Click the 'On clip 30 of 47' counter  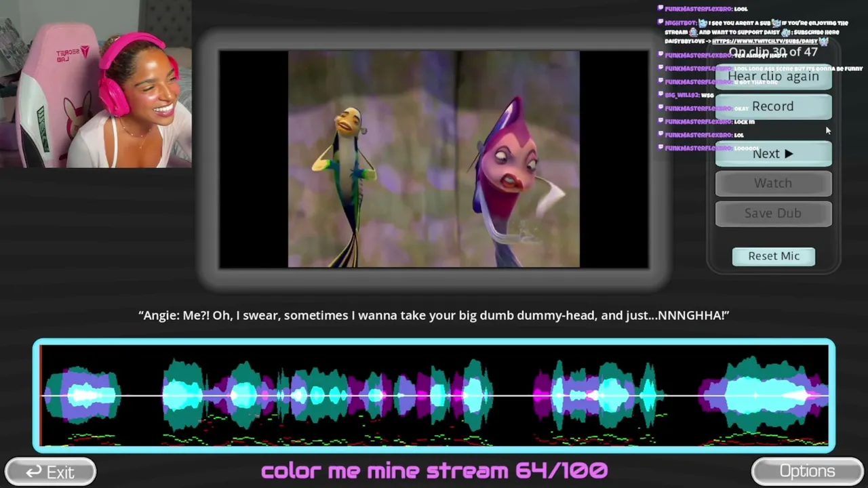pos(773,52)
